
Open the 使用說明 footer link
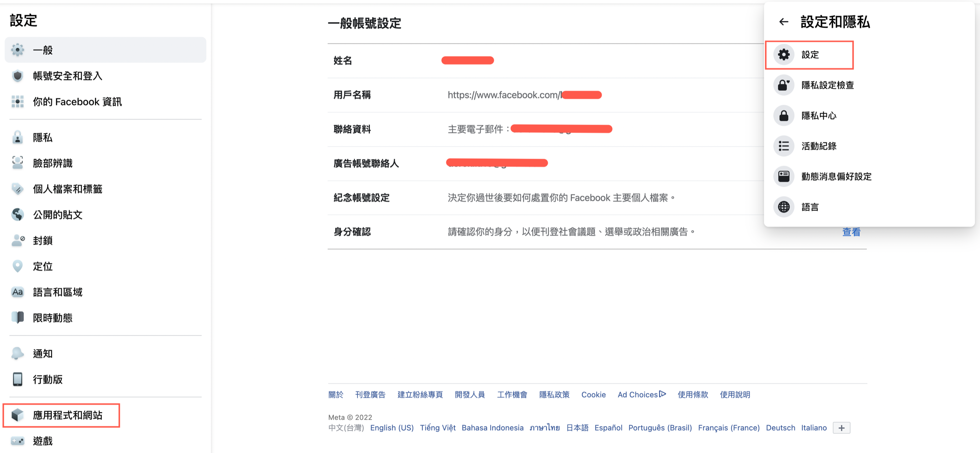pos(735,394)
